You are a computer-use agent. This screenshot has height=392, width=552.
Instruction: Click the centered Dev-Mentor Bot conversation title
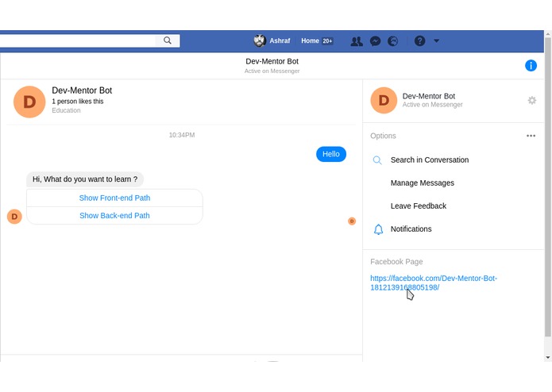[x=272, y=61]
